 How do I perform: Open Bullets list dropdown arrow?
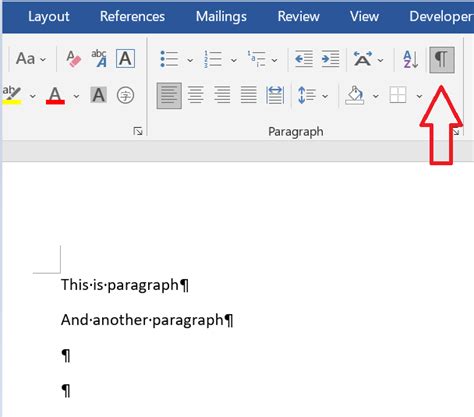(x=190, y=60)
